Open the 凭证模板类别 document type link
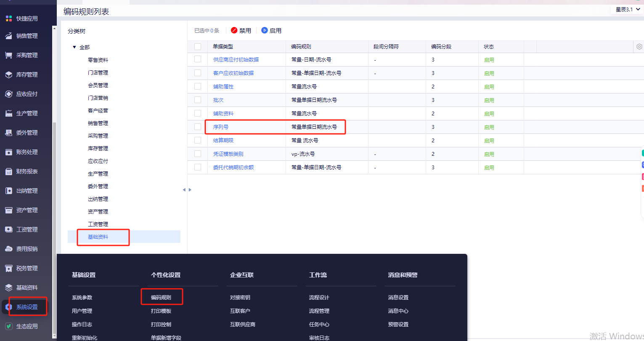Image resolution: width=644 pixels, height=341 pixels. point(228,154)
